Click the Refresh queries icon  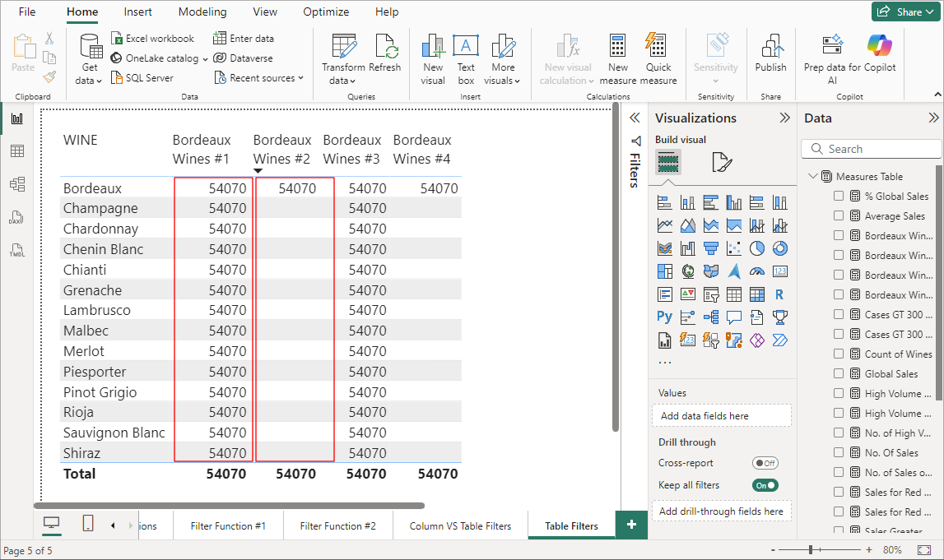385,54
